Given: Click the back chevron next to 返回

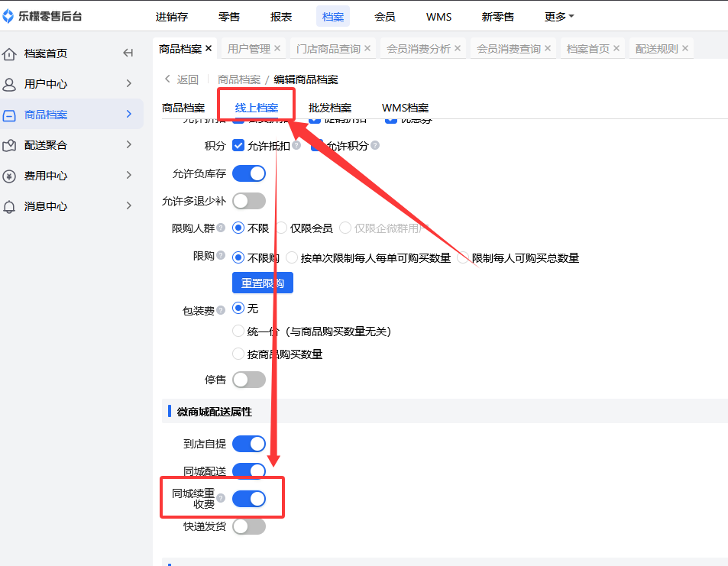Looking at the screenshot, I should tap(167, 79).
